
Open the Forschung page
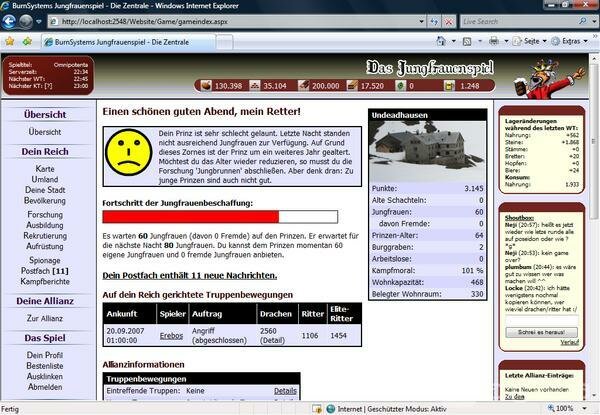45,215
